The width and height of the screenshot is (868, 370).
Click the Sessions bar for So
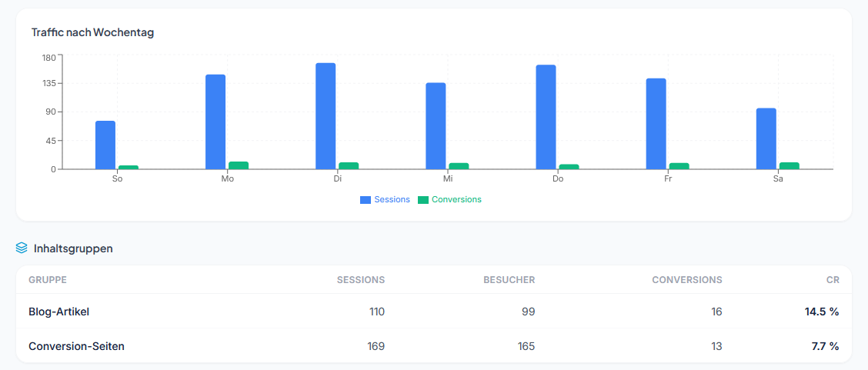pos(105,145)
